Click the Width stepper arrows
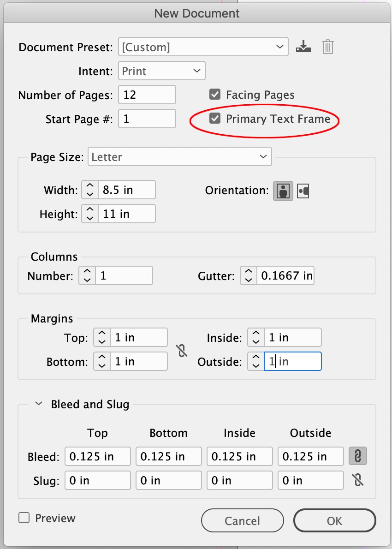Image resolution: width=392 pixels, height=549 pixels. pyautogui.click(x=90, y=190)
